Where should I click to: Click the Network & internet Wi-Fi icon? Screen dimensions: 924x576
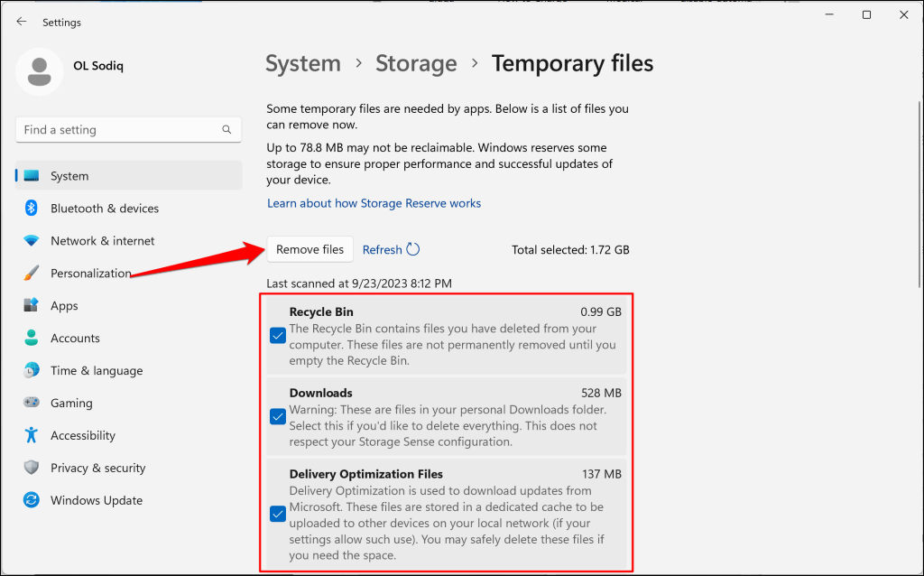(x=32, y=241)
